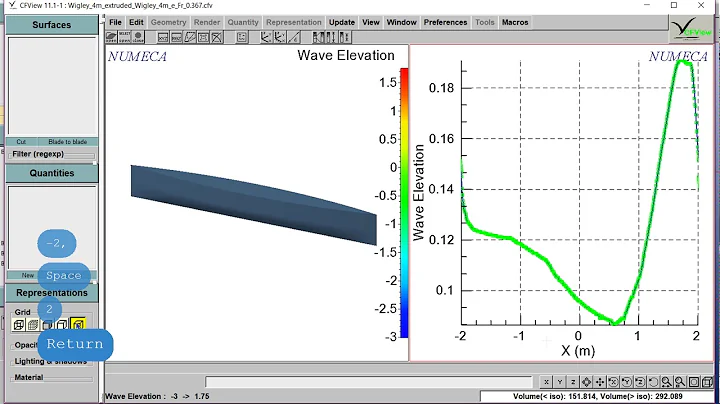Click the Open project toolbar icon
Screen dimensions: 720x404
pos(112,37)
